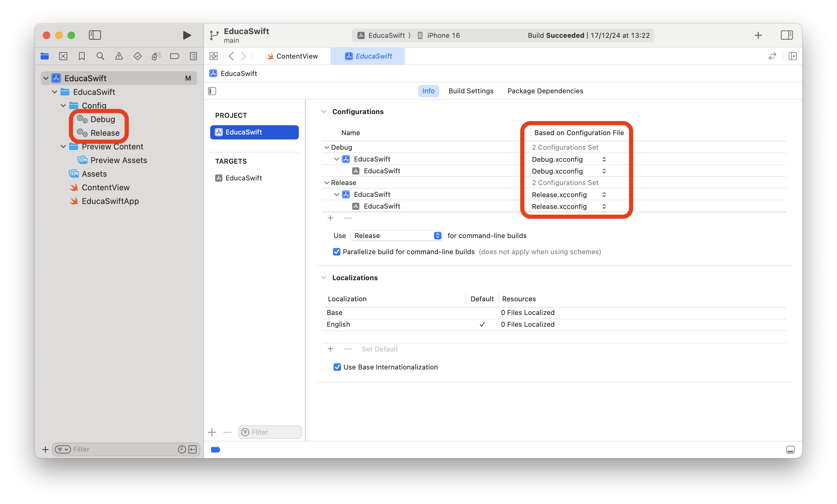Choose the iPhone 16 run destination

tap(438, 35)
